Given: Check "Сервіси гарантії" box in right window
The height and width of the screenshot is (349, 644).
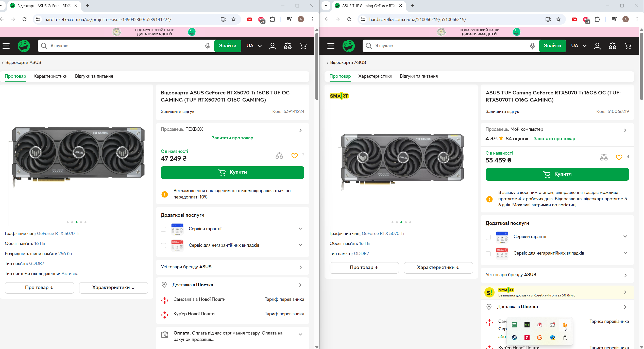Looking at the screenshot, I should click(488, 237).
